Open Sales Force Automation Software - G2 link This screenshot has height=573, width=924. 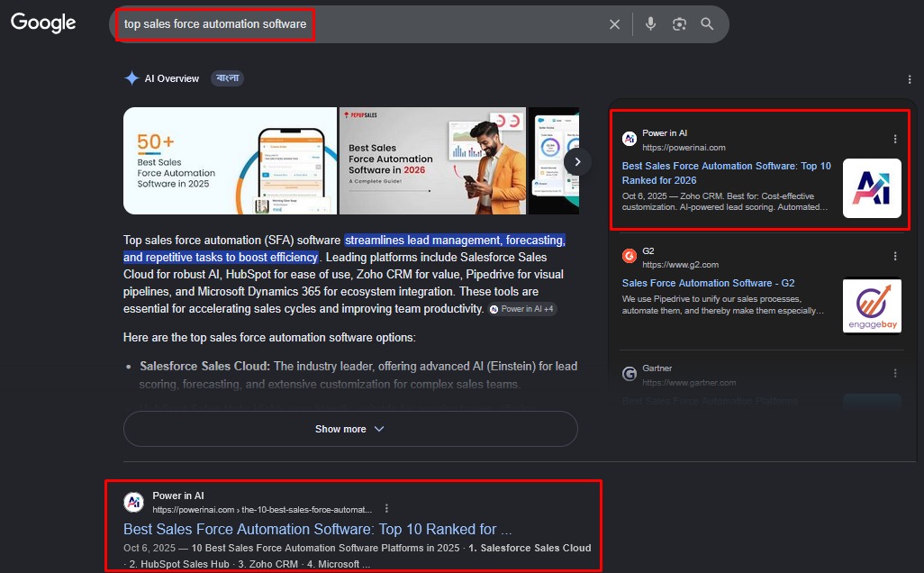coord(708,283)
